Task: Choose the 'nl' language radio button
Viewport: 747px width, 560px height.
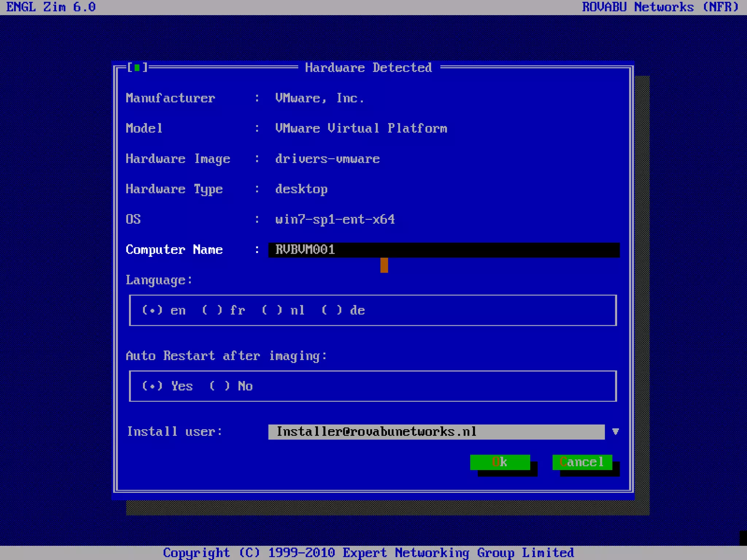Action: pyautogui.click(x=272, y=310)
